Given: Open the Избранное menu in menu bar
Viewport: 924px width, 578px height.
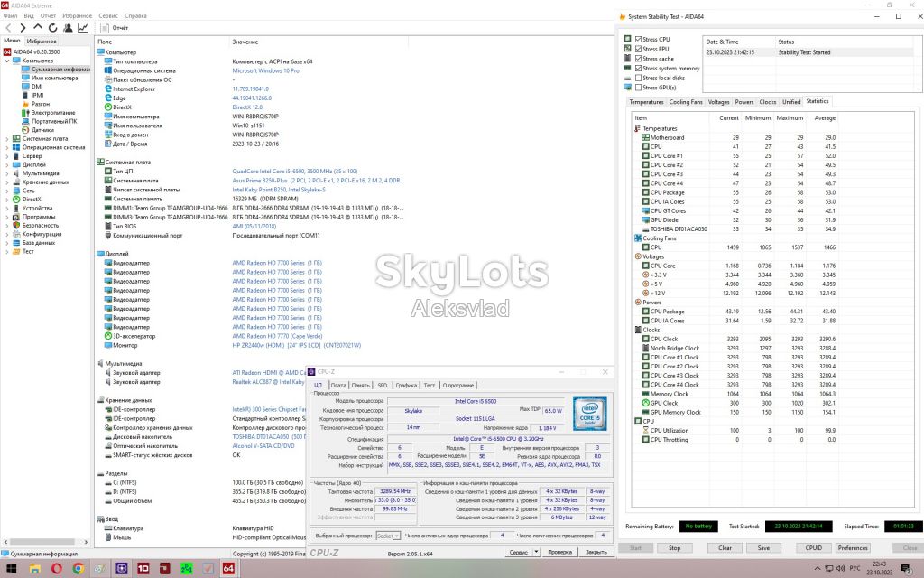Looking at the screenshot, I should [x=78, y=16].
